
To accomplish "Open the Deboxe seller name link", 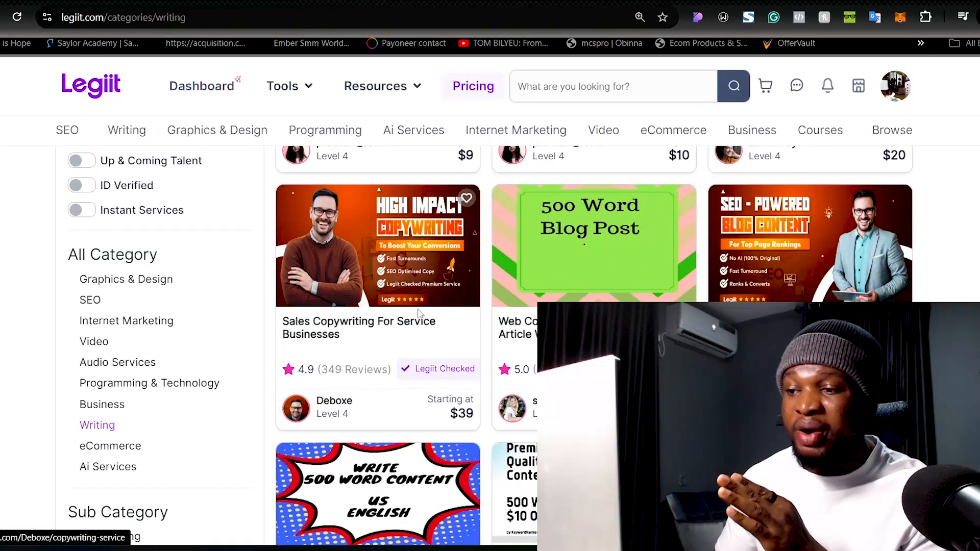I will coord(334,400).
